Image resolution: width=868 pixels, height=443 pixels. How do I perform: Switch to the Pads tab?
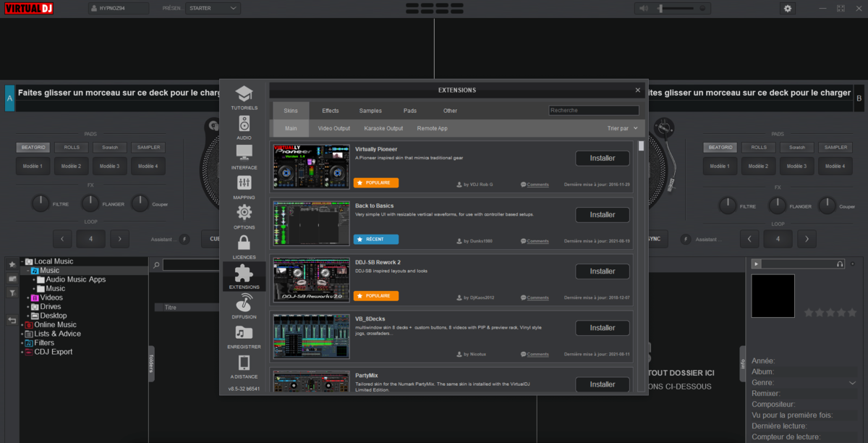(x=410, y=111)
